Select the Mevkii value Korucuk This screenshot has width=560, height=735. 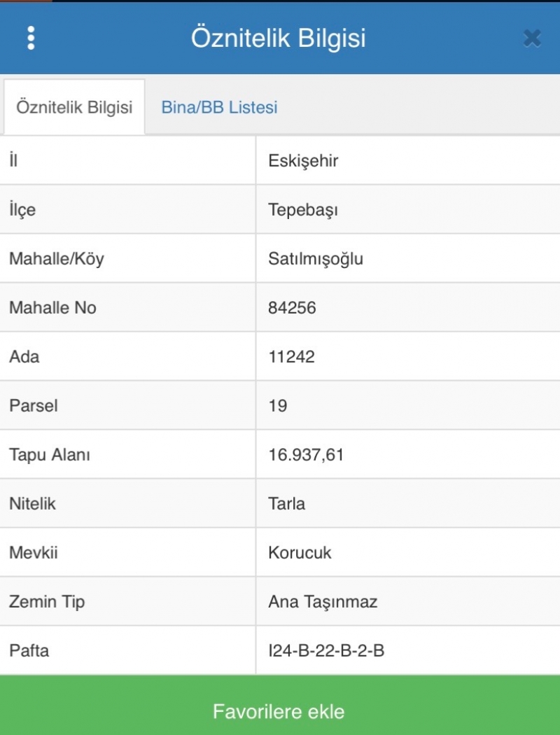[x=300, y=552]
